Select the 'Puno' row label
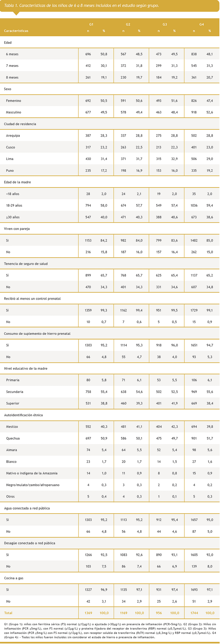The image size is (220, 644). (x=10, y=170)
